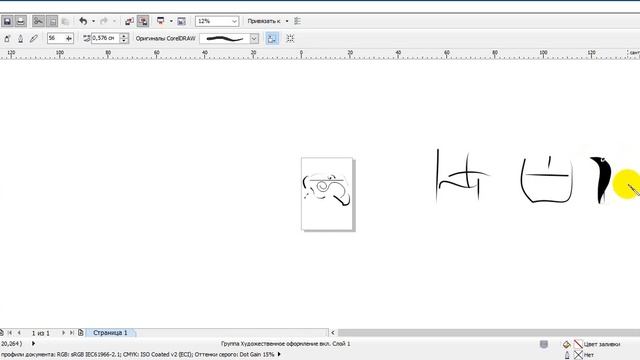The height and width of the screenshot is (360, 640).
Task: Expand the document color profiles arrow
Action: tap(279, 354)
